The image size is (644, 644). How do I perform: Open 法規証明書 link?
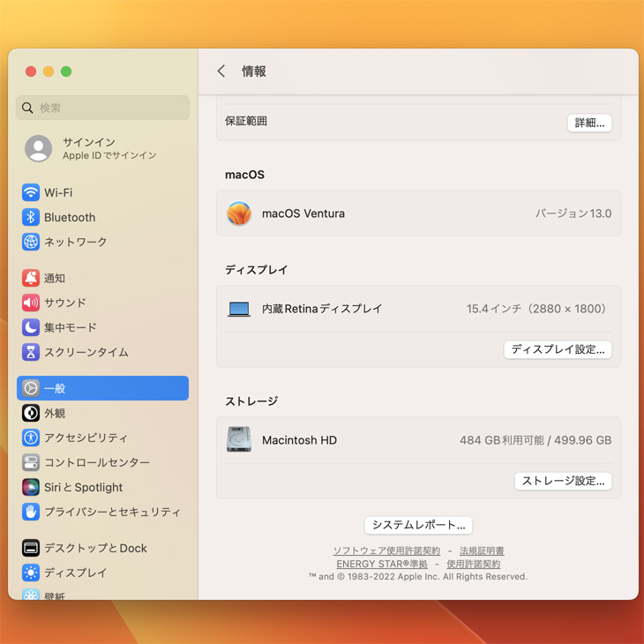[482, 550]
